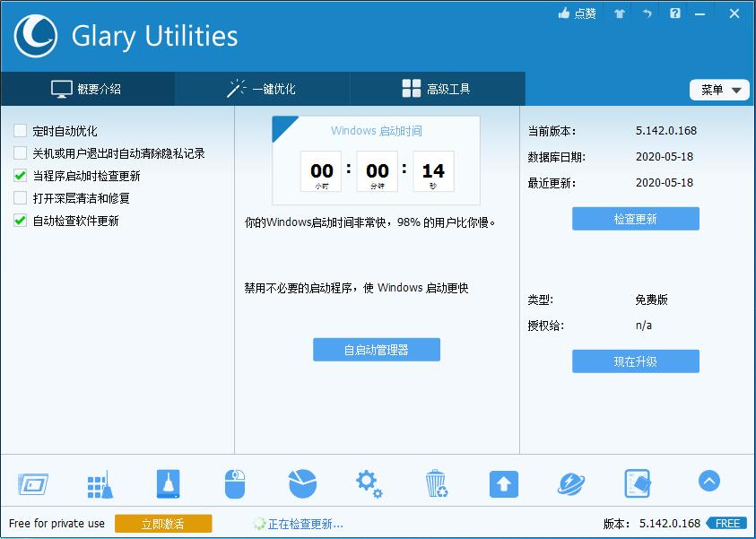
Task: Disable 当程序启动时检查更新
Action: click(x=18, y=175)
